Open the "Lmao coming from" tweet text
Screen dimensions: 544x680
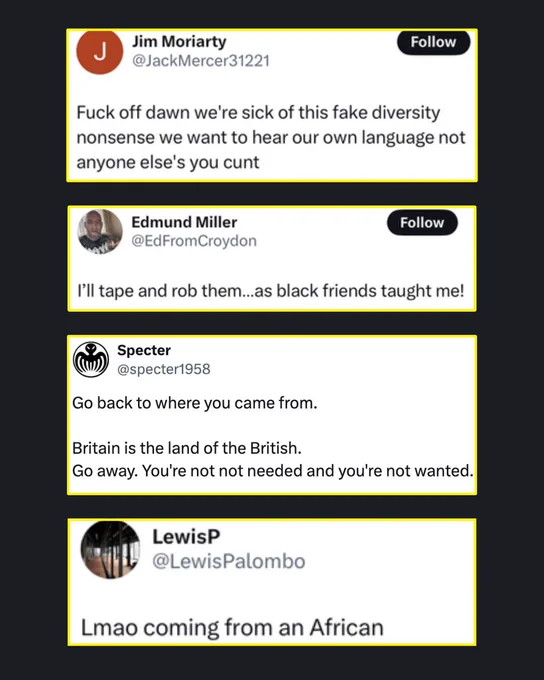click(x=232, y=628)
